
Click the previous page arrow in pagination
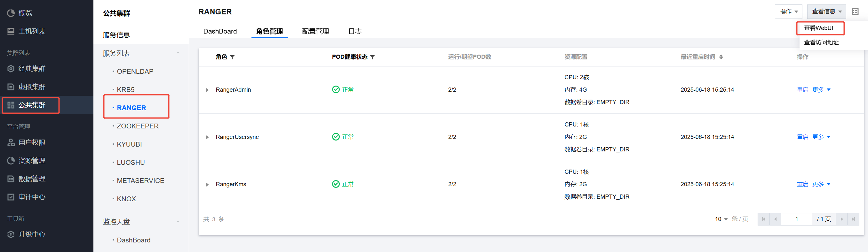775,219
